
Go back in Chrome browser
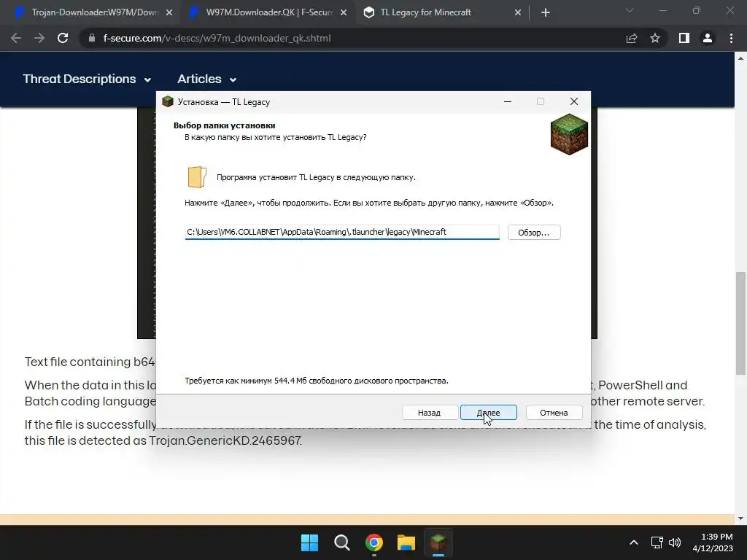[x=16, y=38]
